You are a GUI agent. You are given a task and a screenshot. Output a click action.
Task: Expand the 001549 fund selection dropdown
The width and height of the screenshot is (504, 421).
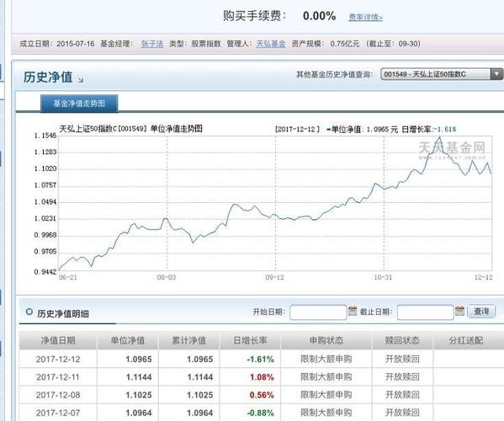[x=442, y=74]
